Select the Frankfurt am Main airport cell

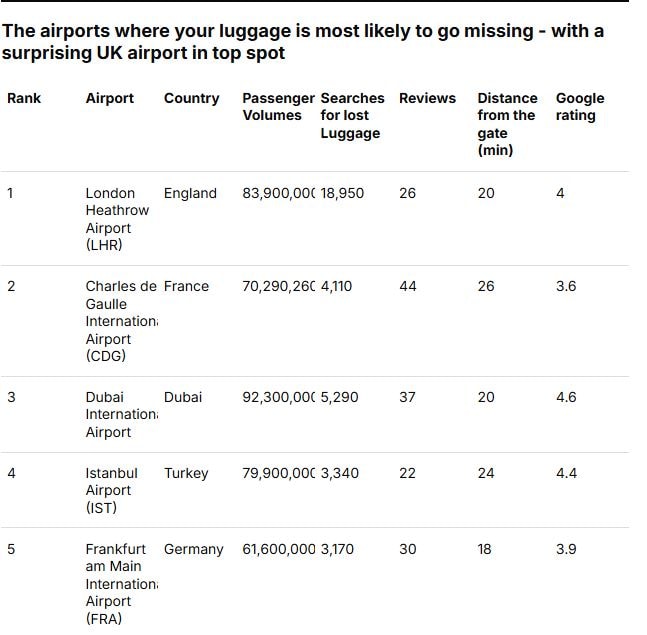120,584
